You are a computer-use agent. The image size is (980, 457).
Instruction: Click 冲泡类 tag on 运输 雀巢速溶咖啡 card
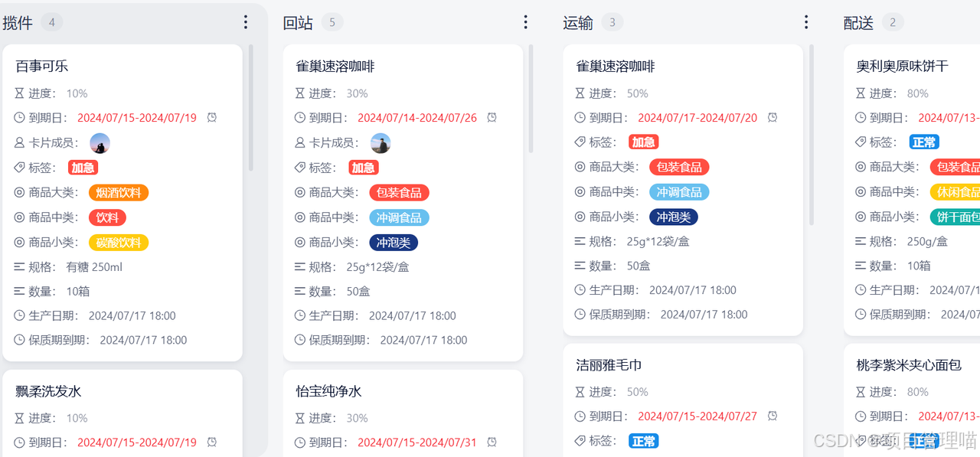coord(674,217)
